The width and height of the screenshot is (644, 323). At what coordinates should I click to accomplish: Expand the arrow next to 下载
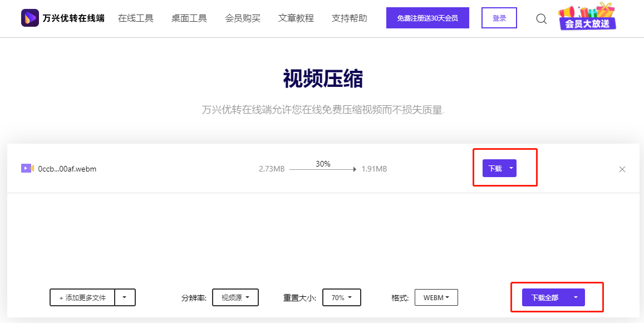[x=512, y=168]
